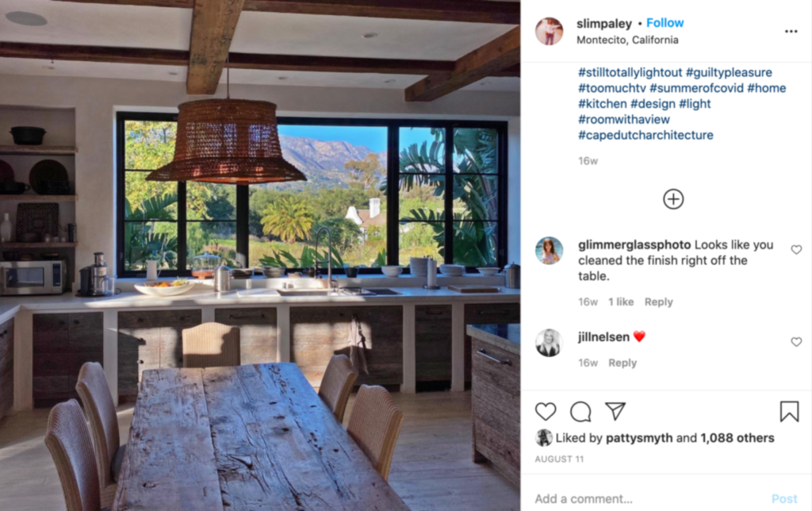The height and width of the screenshot is (511, 812).
Task: Follow the slimpaley account
Action: tap(665, 23)
